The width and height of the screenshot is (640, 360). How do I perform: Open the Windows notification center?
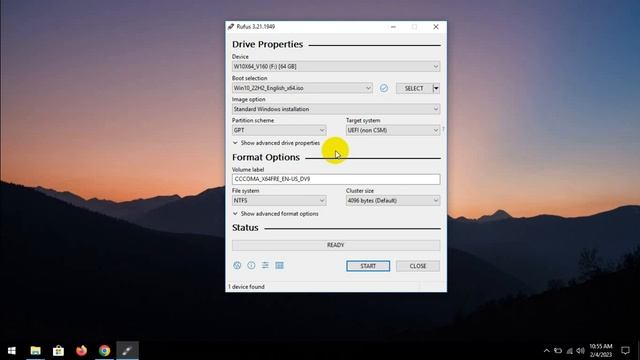pyautogui.click(x=625, y=350)
